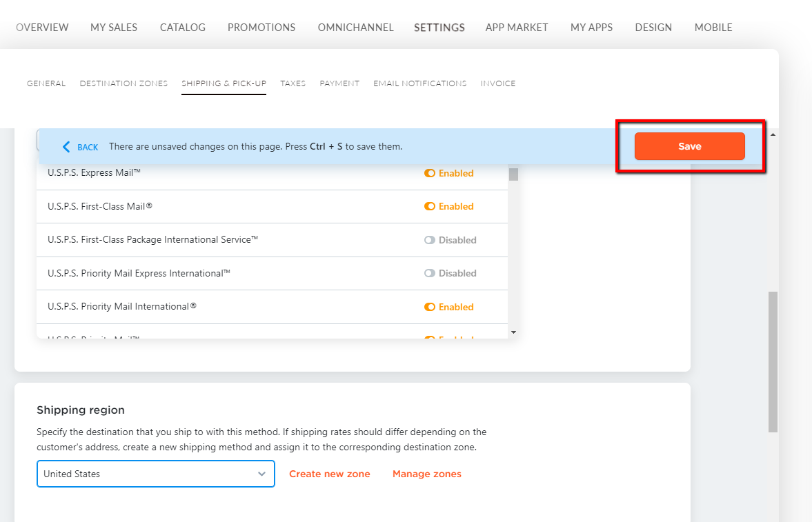Click the page scroll-up arrow
The height and width of the screenshot is (522, 812).
coord(773,134)
